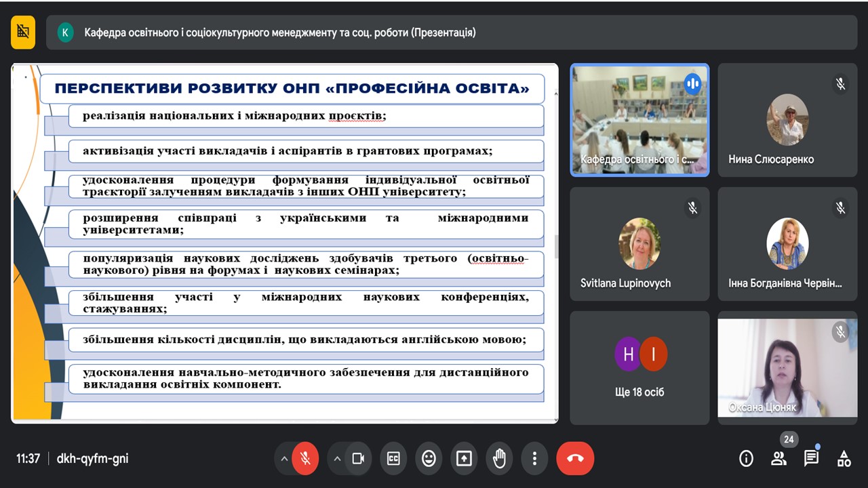Select the presentation title tab at top
The width and height of the screenshot is (868, 488).
point(279,33)
